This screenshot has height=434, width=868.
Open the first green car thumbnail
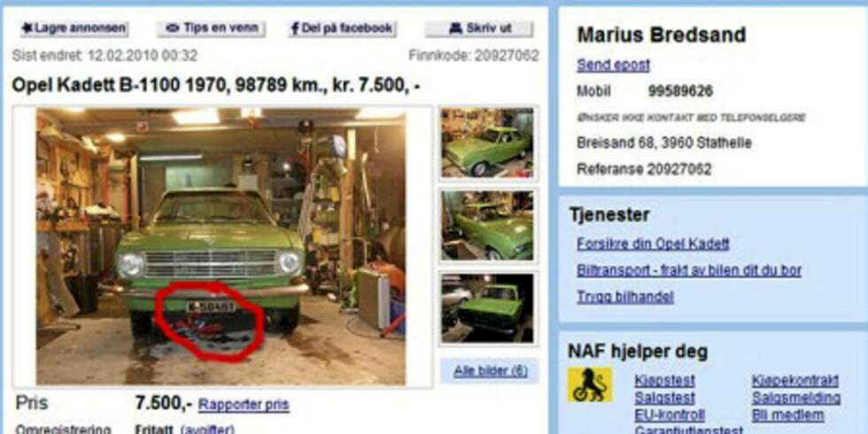tap(487, 143)
